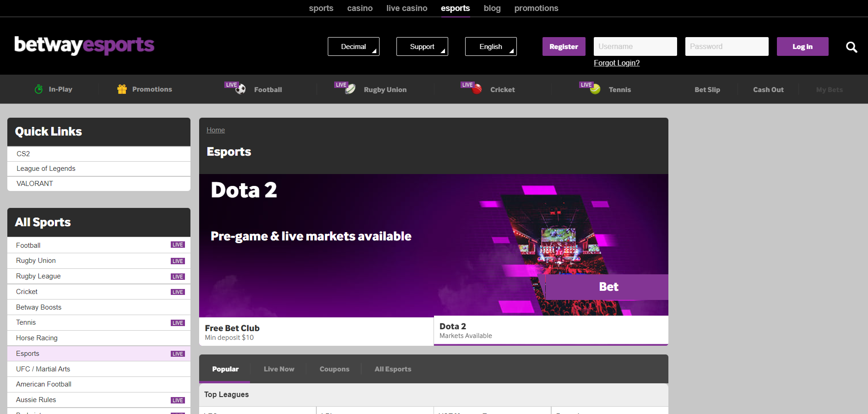868x414 pixels.
Task: Open the blog section
Action: click(492, 8)
